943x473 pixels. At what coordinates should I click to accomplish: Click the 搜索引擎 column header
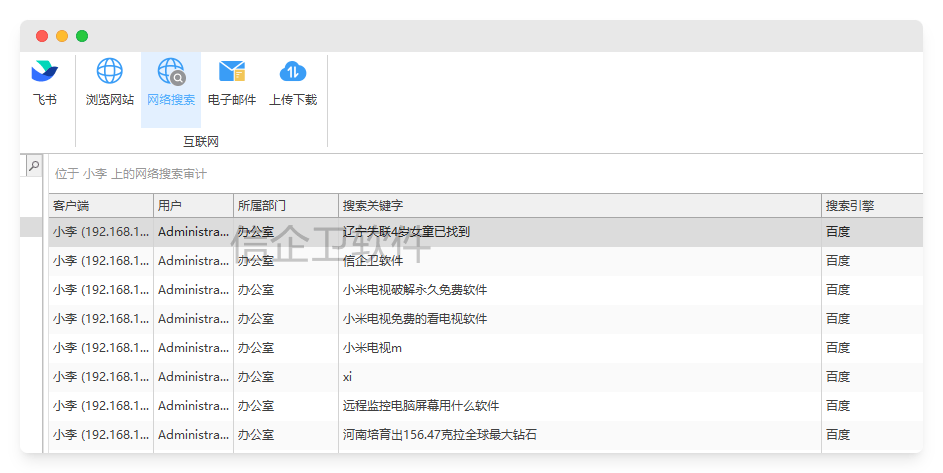coord(870,206)
